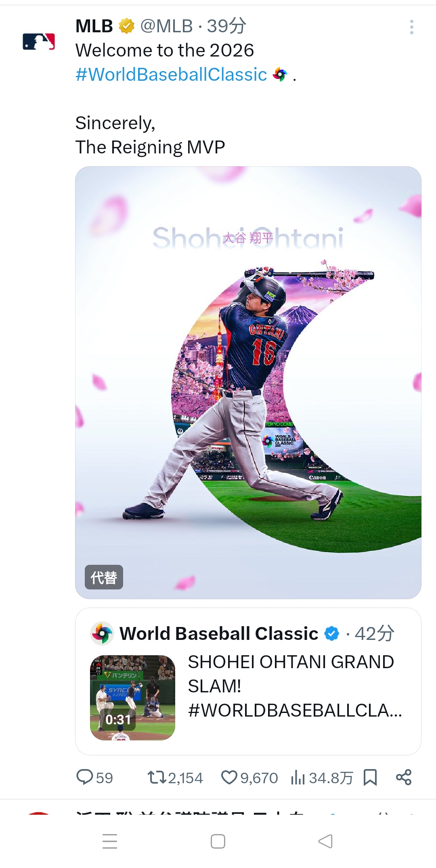Show the 代替 alt text badge

(x=104, y=577)
